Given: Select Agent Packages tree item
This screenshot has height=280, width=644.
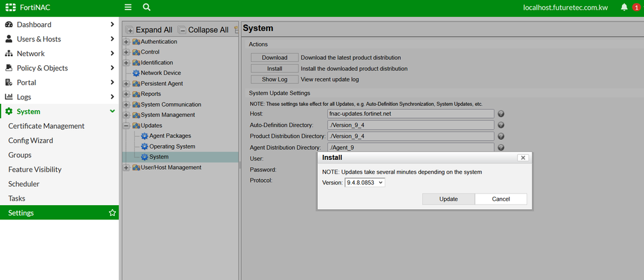Looking at the screenshot, I should coord(170,136).
